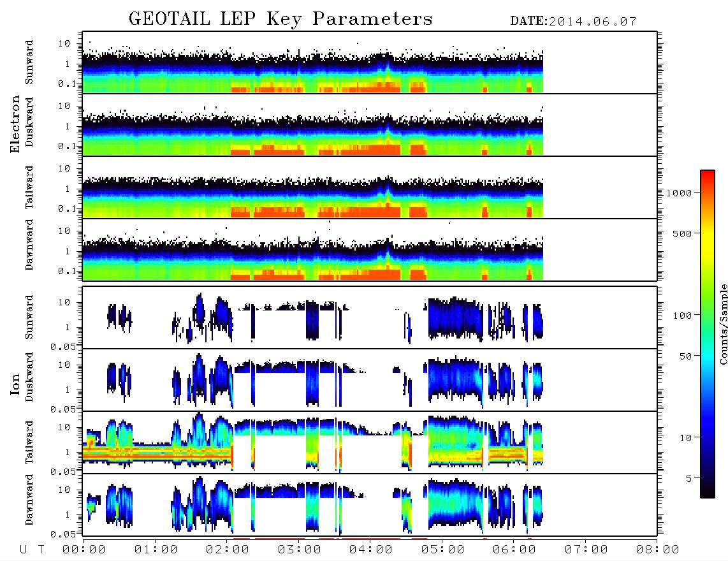Click the Electron Sunward spectrogram panel
Screen dimensions: 728x561
pyautogui.click(x=370, y=62)
